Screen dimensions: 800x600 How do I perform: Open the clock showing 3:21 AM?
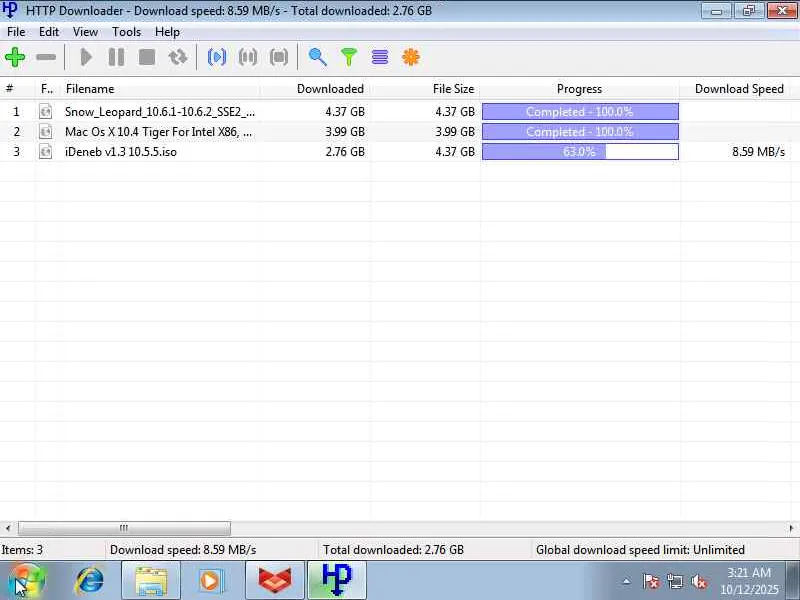pyautogui.click(x=749, y=581)
